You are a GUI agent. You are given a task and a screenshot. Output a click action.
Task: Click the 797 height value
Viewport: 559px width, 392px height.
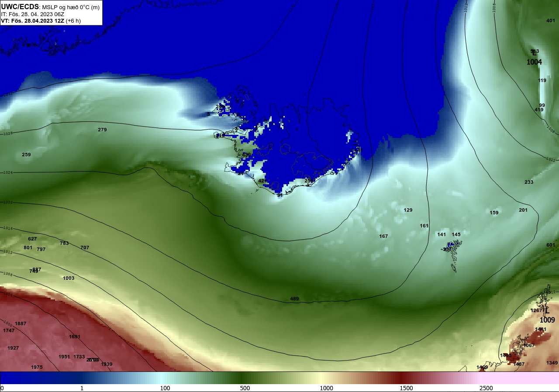click(41, 249)
